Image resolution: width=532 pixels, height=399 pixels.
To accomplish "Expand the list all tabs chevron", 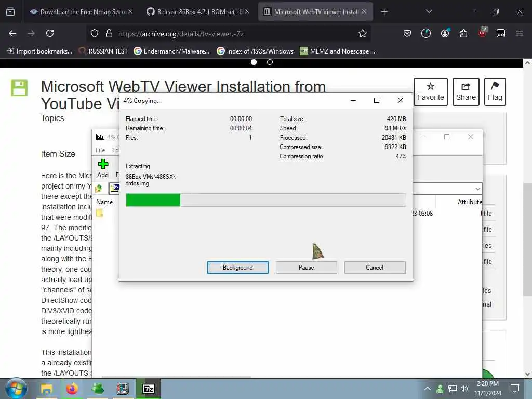I will [x=429, y=11].
